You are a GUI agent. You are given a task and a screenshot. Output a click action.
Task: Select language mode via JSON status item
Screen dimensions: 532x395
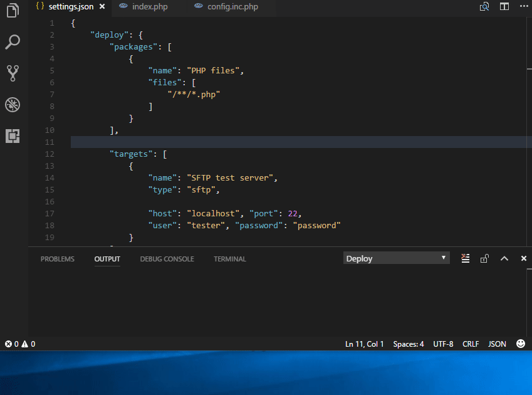pyautogui.click(x=497, y=344)
